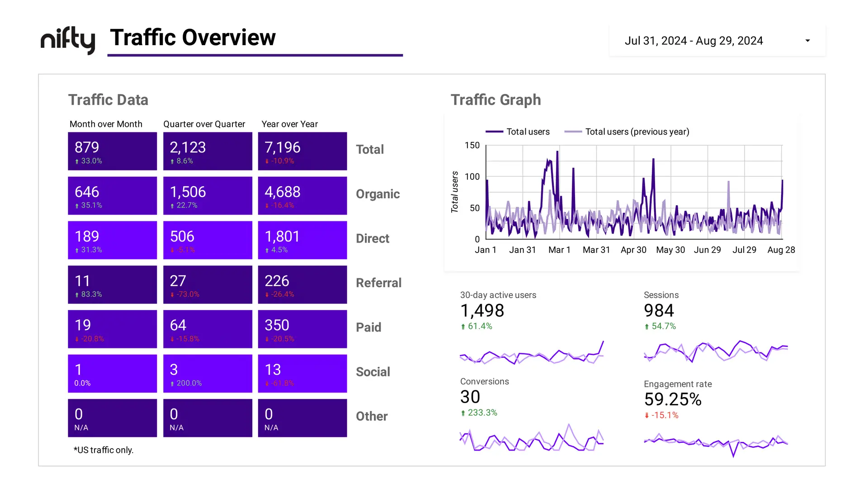868x488 pixels.
Task: Click the dropdown caret on the date picker
Action: pos(807,40)
